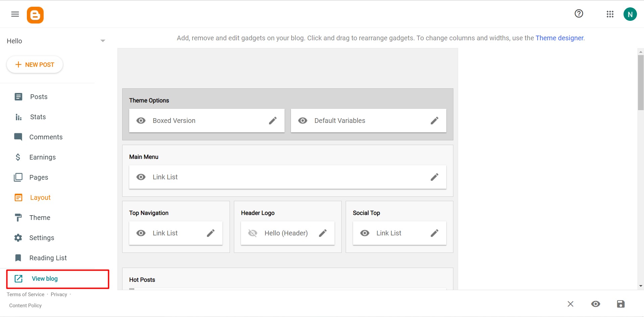Create a new post
Viewport: 644px width, 317px height.
35,64
